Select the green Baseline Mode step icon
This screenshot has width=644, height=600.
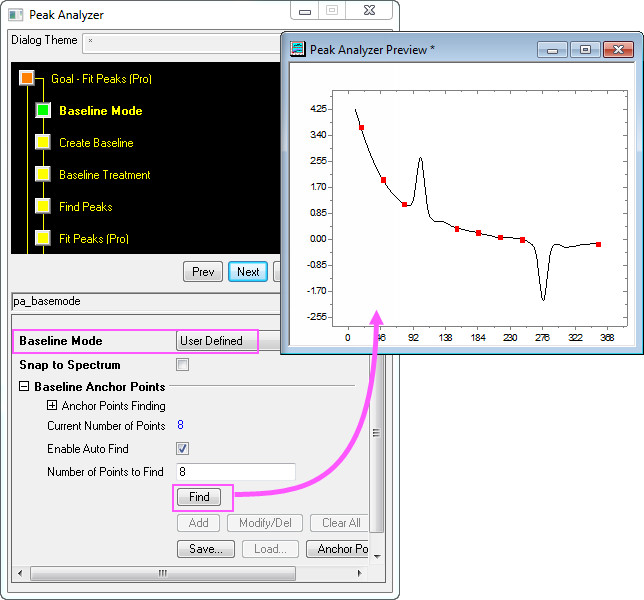42,111
